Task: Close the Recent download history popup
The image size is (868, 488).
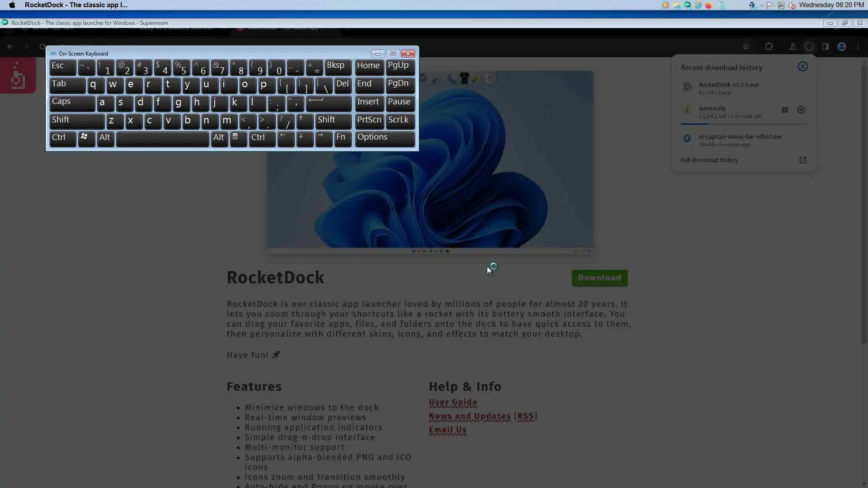Action: pyautogui.click(x=802, y=67)
